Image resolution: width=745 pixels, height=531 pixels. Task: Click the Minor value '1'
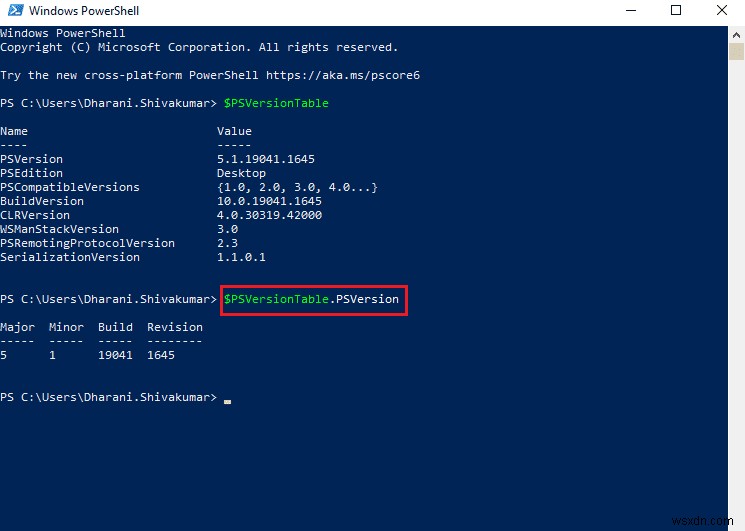pos(52,355)
